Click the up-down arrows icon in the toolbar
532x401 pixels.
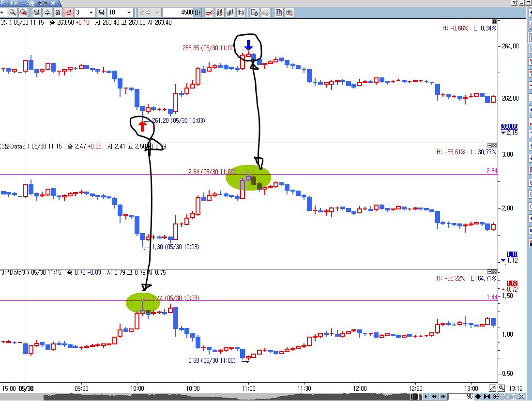click(241, 13)
